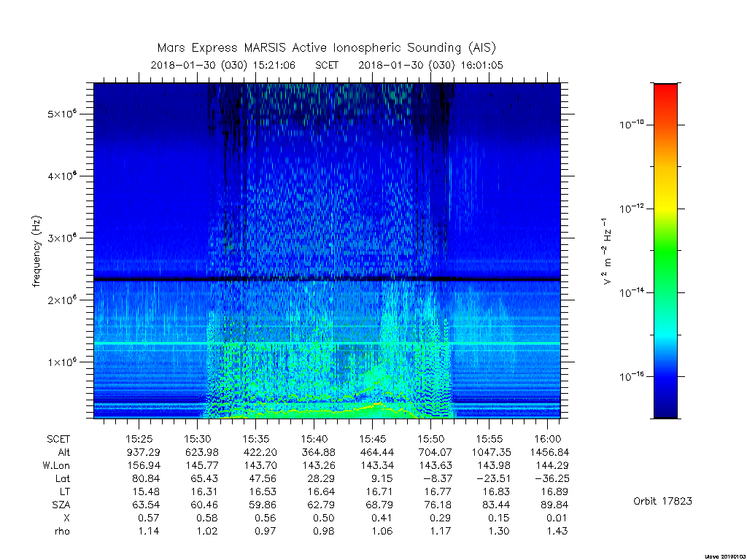Click the 15:30 time tick label
The image size is (747, 560).
tap(197, 439)
